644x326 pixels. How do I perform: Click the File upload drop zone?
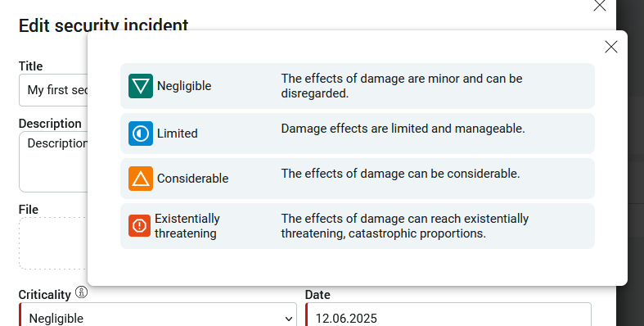53,243
